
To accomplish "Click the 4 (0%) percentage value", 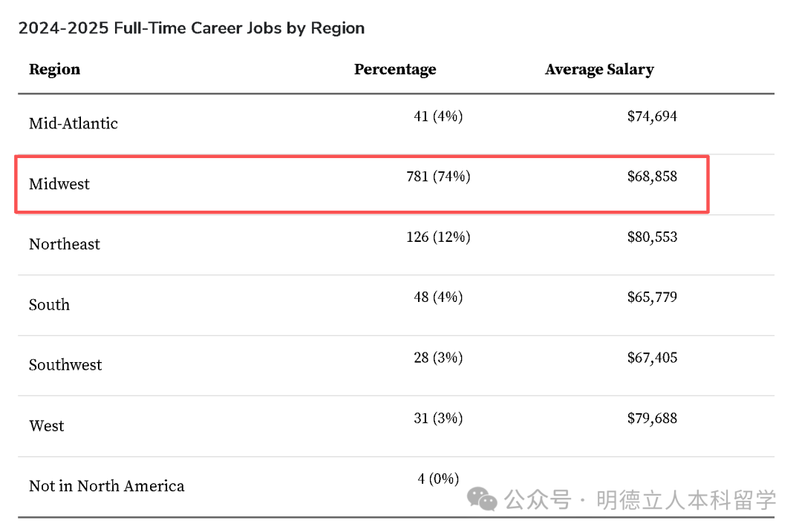I will tap(438, 479).
